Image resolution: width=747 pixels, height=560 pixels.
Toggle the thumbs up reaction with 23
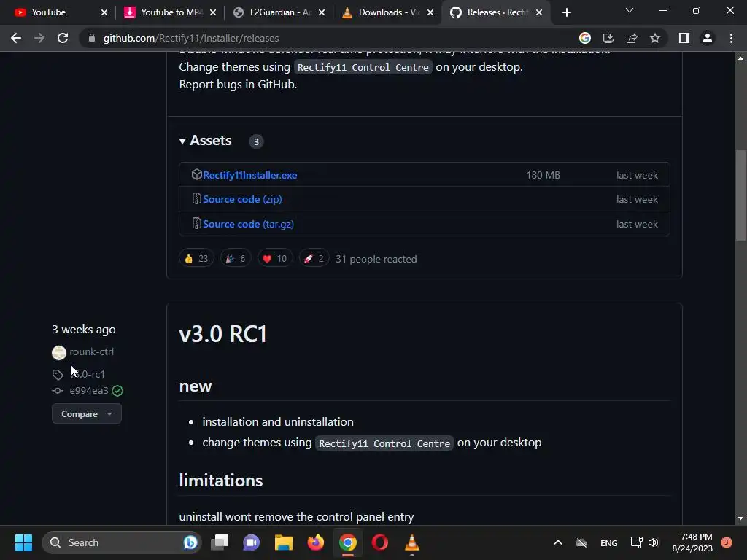pyautogui.click(x=196, y=259)
